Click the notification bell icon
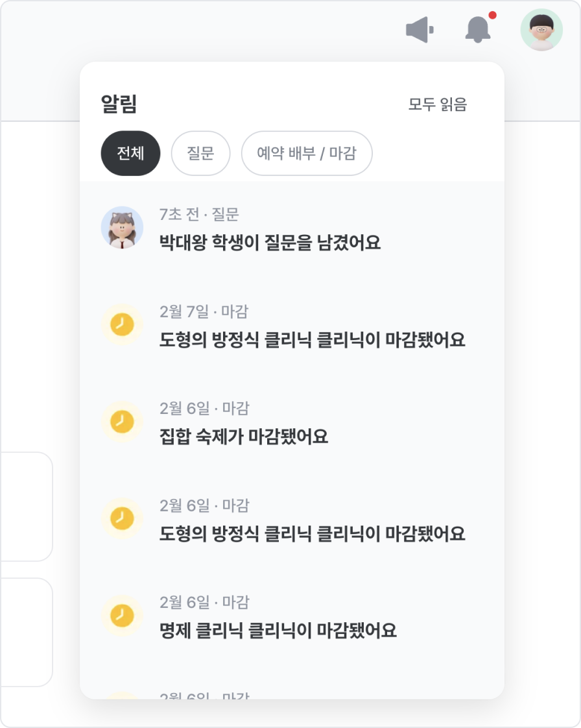This screenshot has height=728, width=581. (478, 29)
